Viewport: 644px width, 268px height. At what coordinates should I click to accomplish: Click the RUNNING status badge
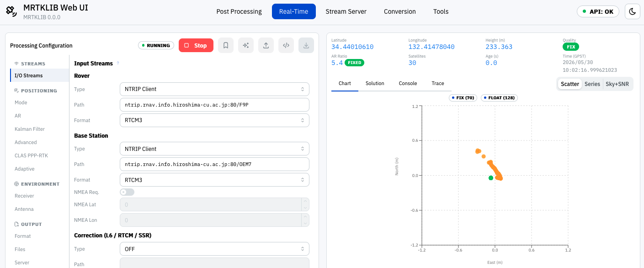coord(156,45)
